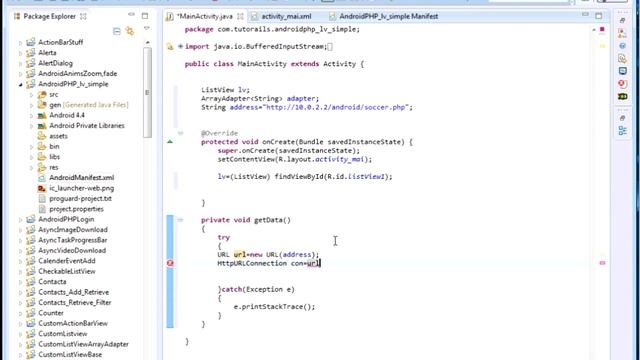Screen dimensions: 640x360
Task: Select AndroidManifest.xml in the tree
Action: click(82, 178)
